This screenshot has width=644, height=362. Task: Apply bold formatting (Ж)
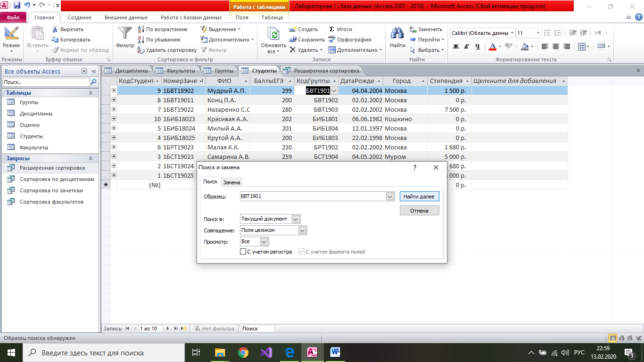[x=456, y=46]
